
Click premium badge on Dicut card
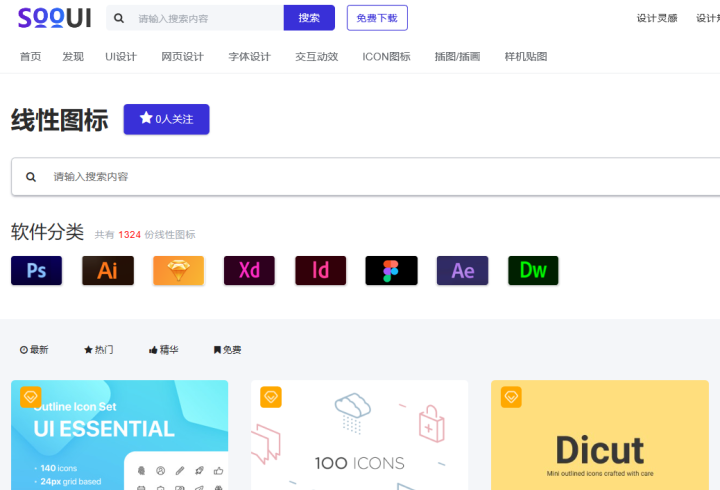[511, 397]
